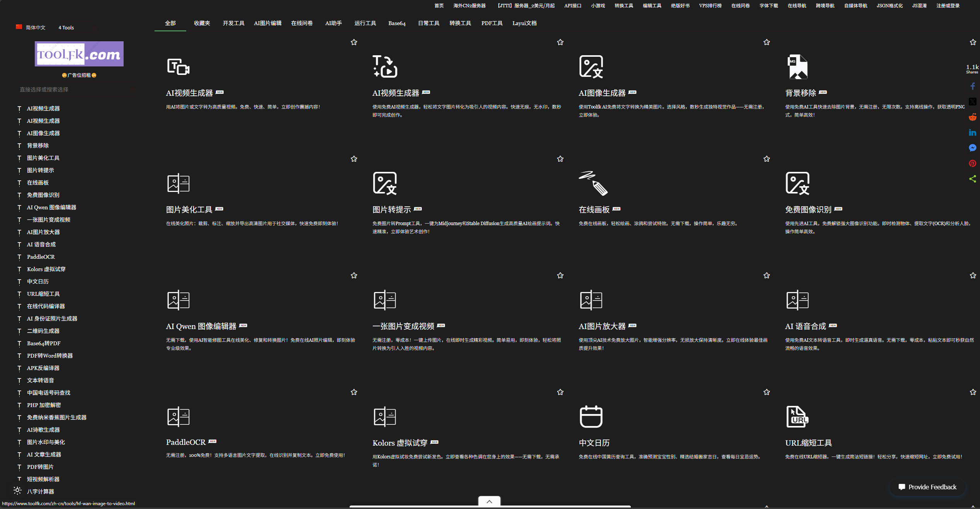Click the 中文日历 calendar icon

pos(591,417)
